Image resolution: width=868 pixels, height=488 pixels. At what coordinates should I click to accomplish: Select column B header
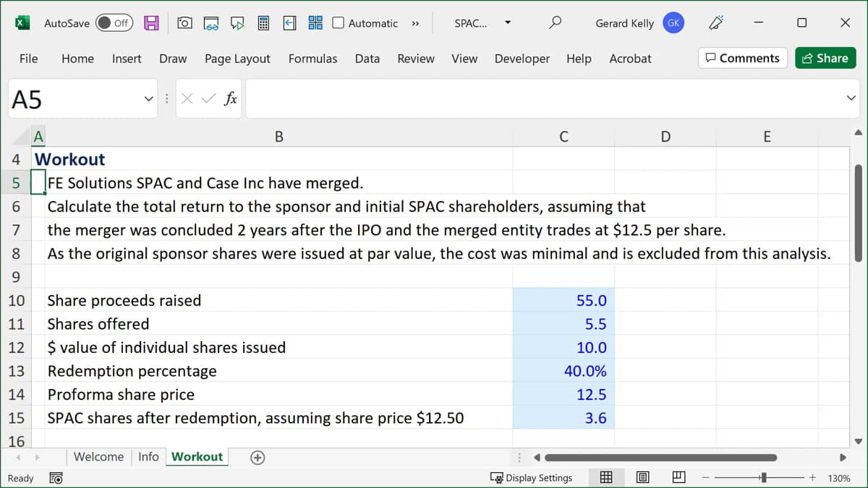click(x=279, y=136)
